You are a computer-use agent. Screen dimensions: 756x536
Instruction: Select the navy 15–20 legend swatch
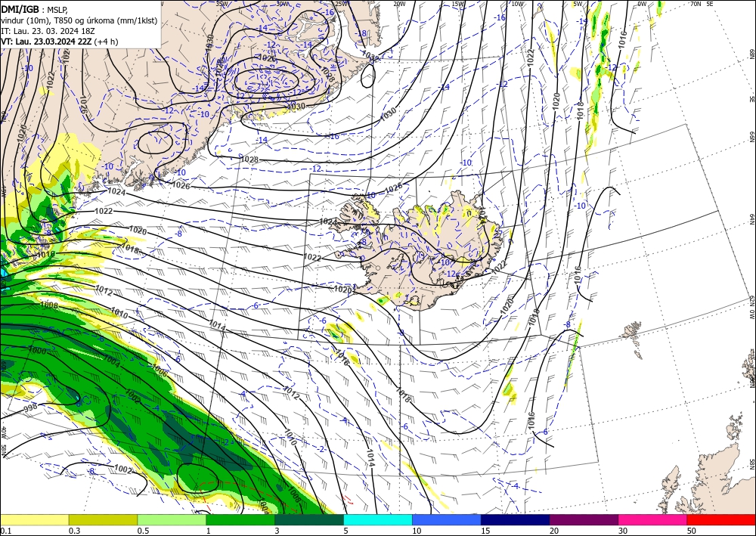(515, 519)
